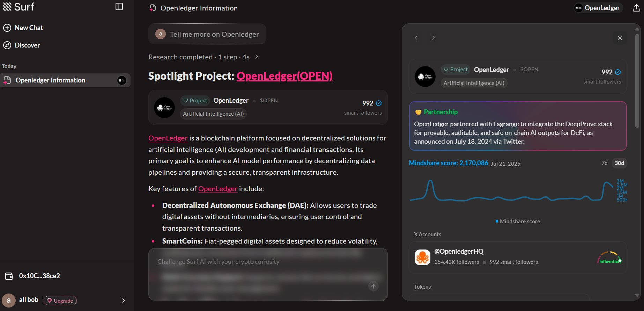The height and width of the screenshot is (311, 644).
Task: Click the Surf logo
Action: point(19,7)
